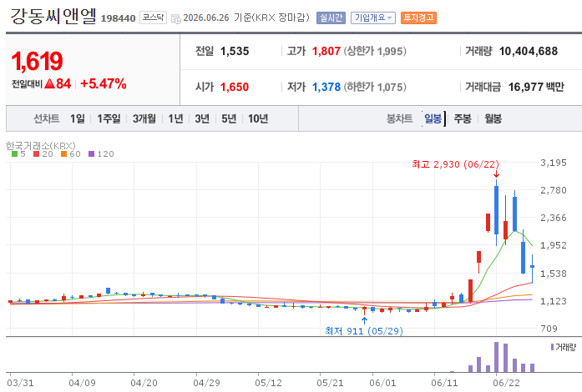Click the 거래량 value 10,404,688

coord(529,51)
